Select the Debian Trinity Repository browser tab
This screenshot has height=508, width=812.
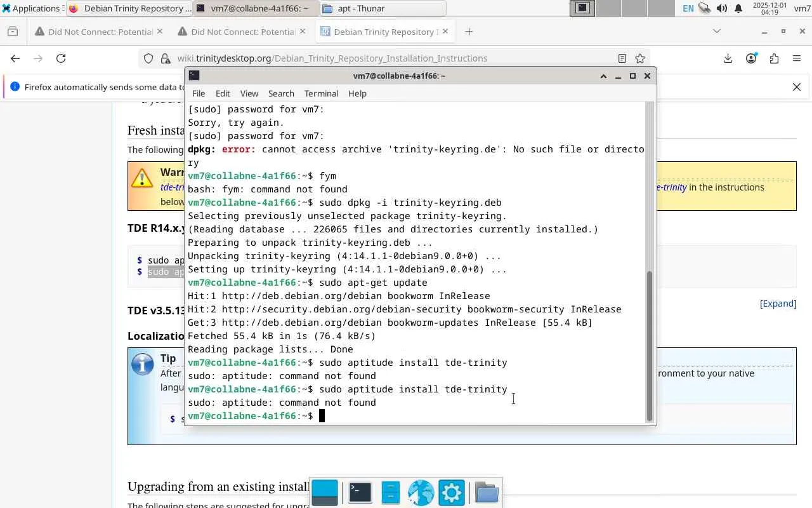(384, 32)
